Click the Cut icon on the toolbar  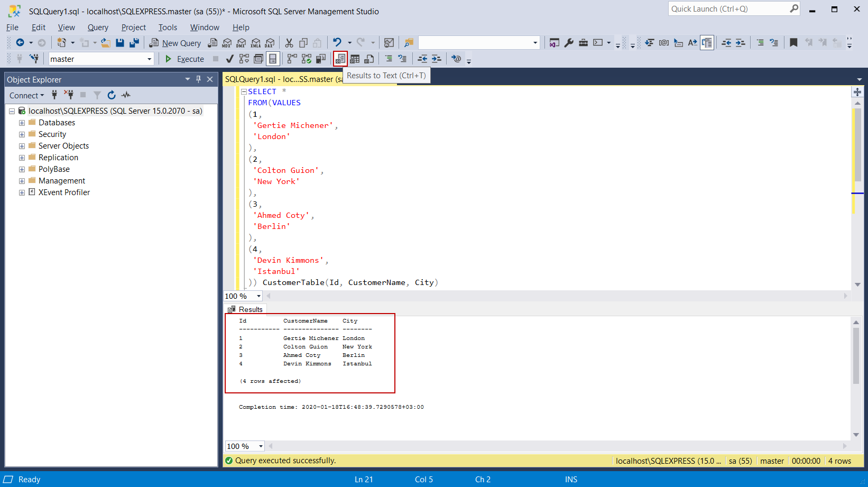coord(289,42)
